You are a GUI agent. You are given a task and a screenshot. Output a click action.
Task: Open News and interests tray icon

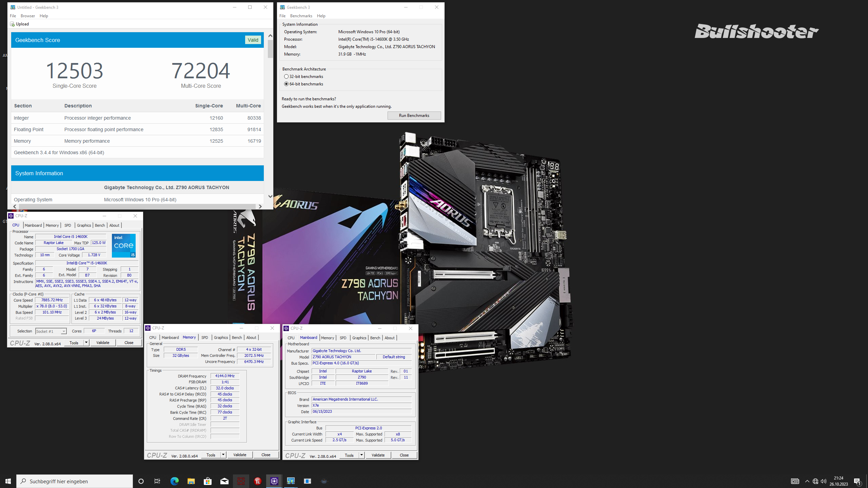795,481
